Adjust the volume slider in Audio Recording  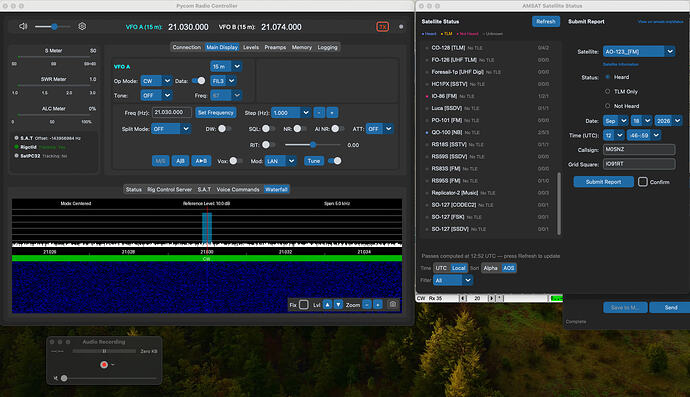coord(109,378)
